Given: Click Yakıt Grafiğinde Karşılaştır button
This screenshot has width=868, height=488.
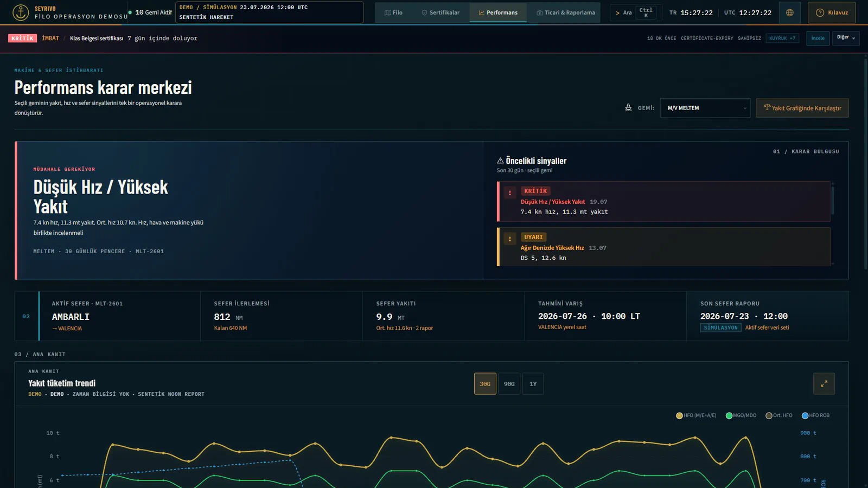Looking at the screenshot, I should pos(802,108).
